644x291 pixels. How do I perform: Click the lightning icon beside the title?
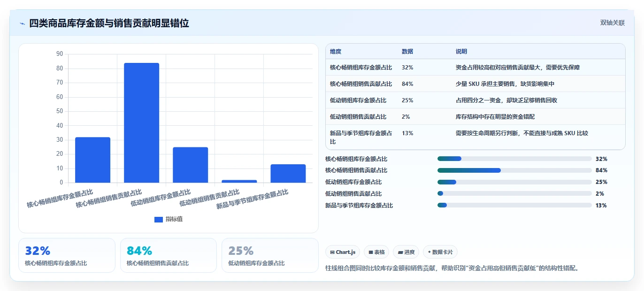pyautogui.click(x=23, y=23)
